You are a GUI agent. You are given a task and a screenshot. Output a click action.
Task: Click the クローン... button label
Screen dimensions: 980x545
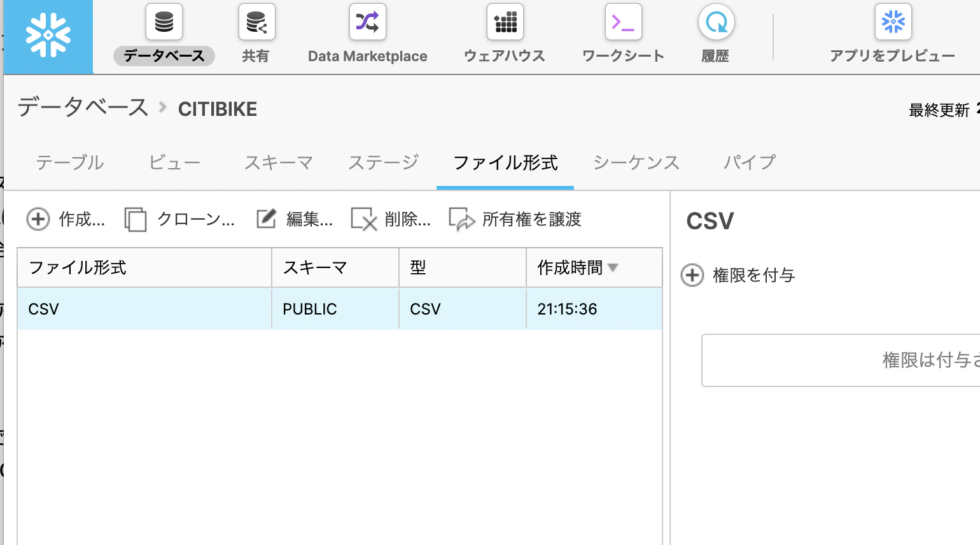[x=196, y=219]
